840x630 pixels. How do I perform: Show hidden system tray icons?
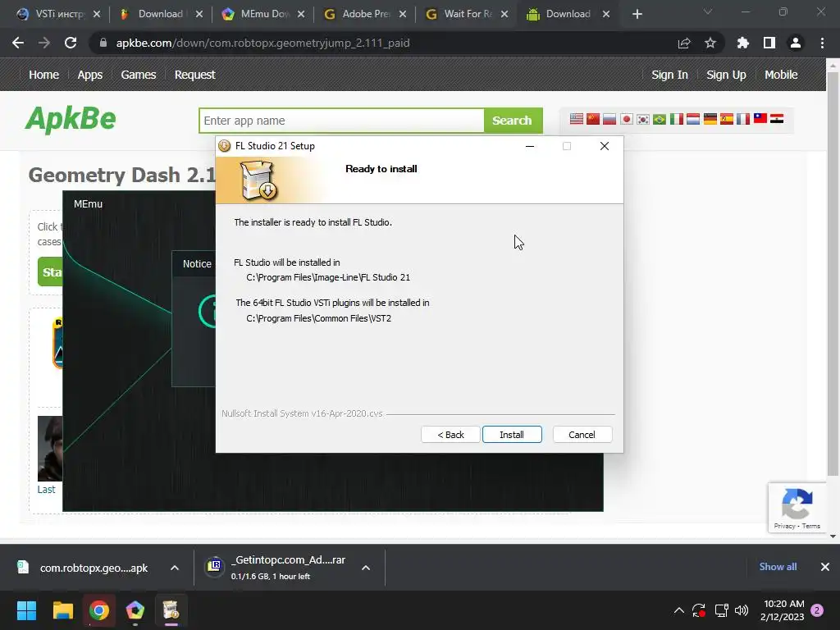coord(678,610)
